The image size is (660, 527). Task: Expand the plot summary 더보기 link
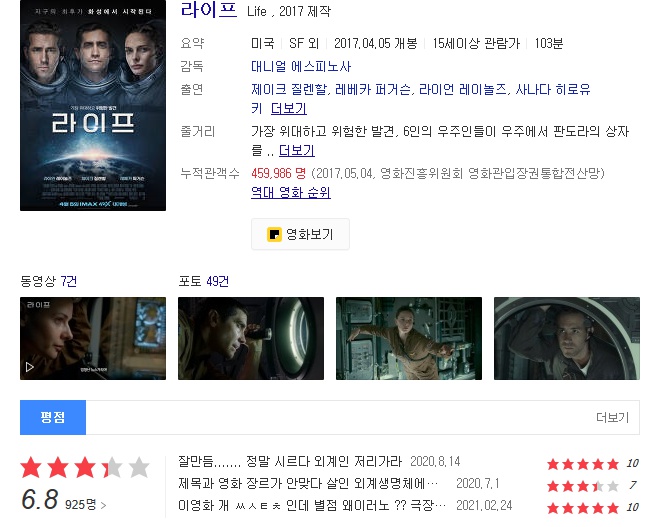click(x=297, y=150)
